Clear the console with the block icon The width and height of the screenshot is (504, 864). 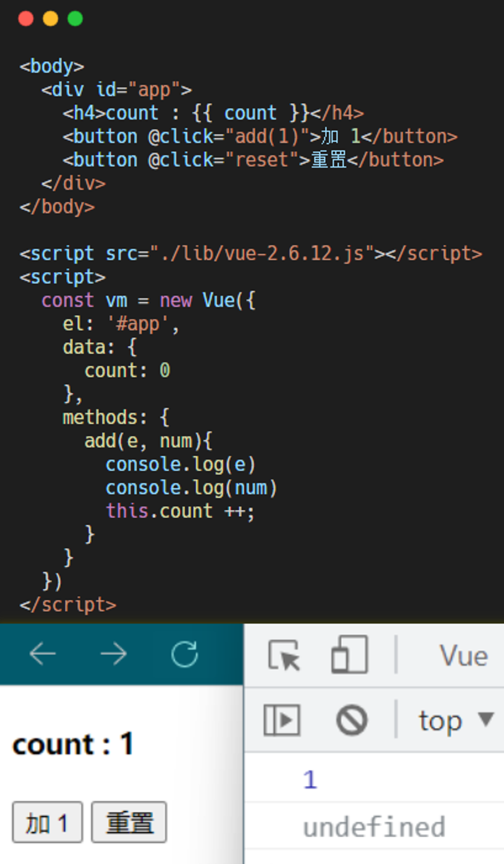[352, 720]
